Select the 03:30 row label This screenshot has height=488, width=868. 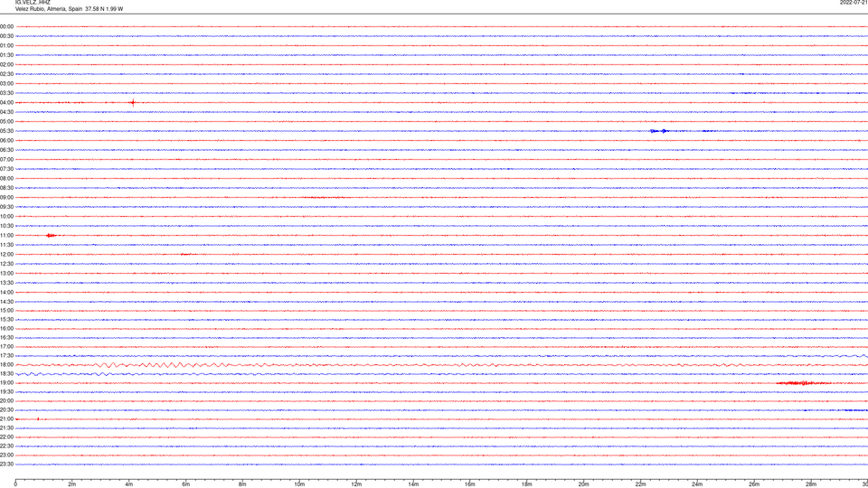click(x=6, y=93)
